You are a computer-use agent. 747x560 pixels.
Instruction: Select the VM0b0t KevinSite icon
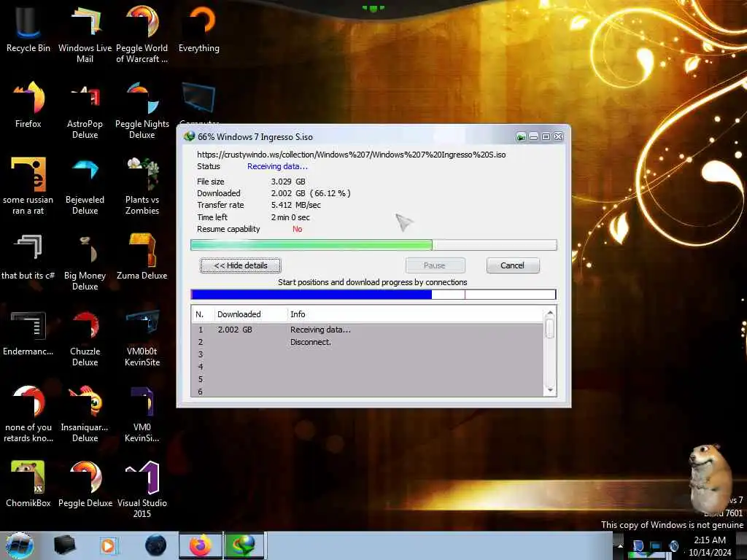142,338
